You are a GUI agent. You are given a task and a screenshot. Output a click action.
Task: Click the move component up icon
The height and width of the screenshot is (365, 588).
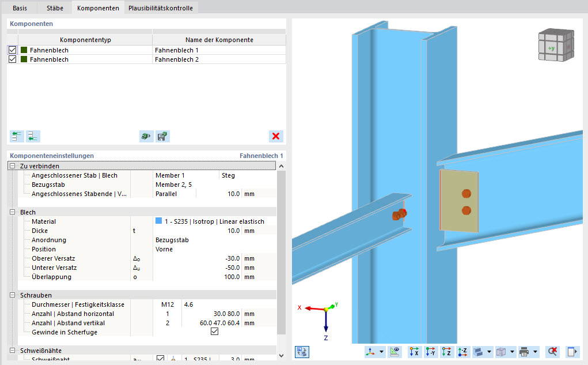coord(17,136)
